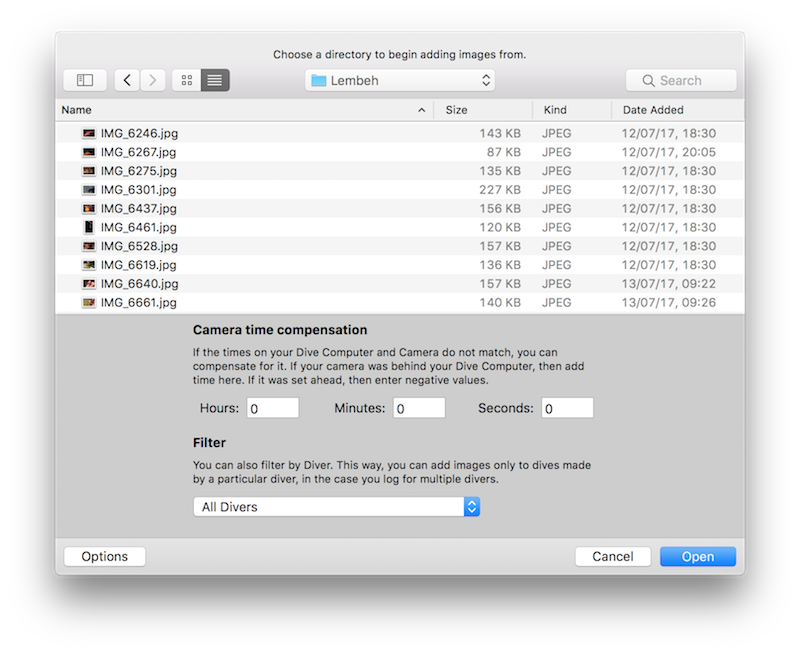Click the Search field
This screenshot has height=654, width=800.
point(681,80)
